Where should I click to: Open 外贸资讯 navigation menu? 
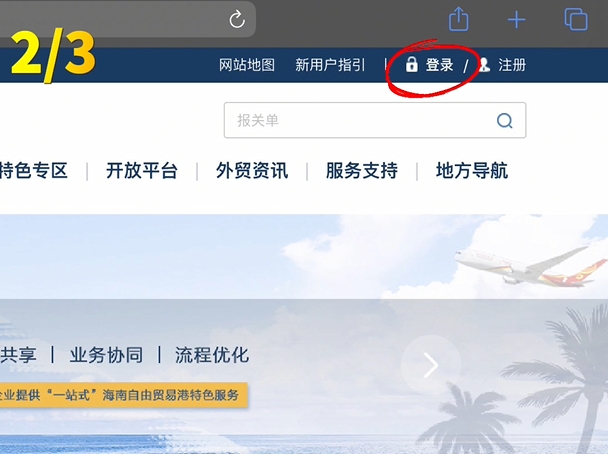tap(252, 171)
